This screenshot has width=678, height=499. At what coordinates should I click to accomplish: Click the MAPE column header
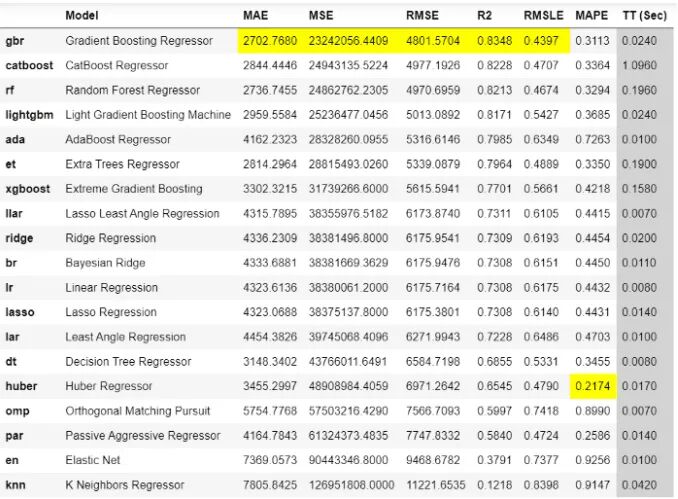coord(591,16)
